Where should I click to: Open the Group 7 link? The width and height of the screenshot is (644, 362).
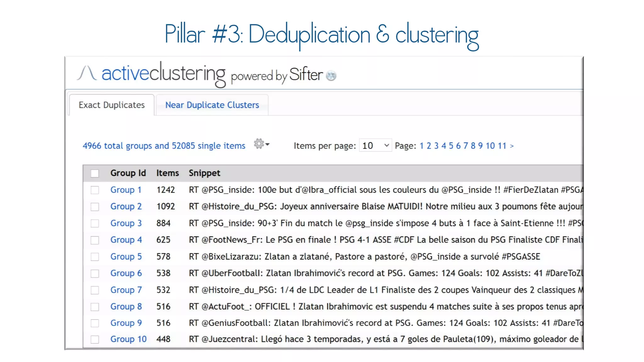[x=126, y=290]
